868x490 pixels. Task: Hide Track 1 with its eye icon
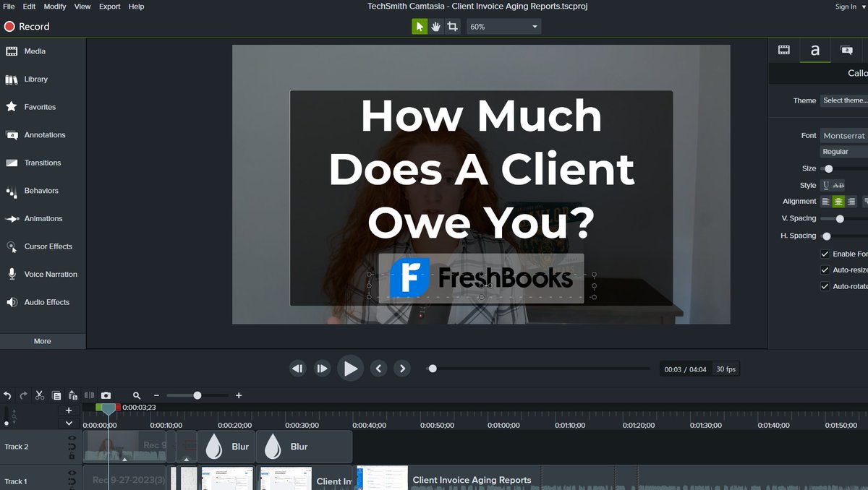[72, 474]
